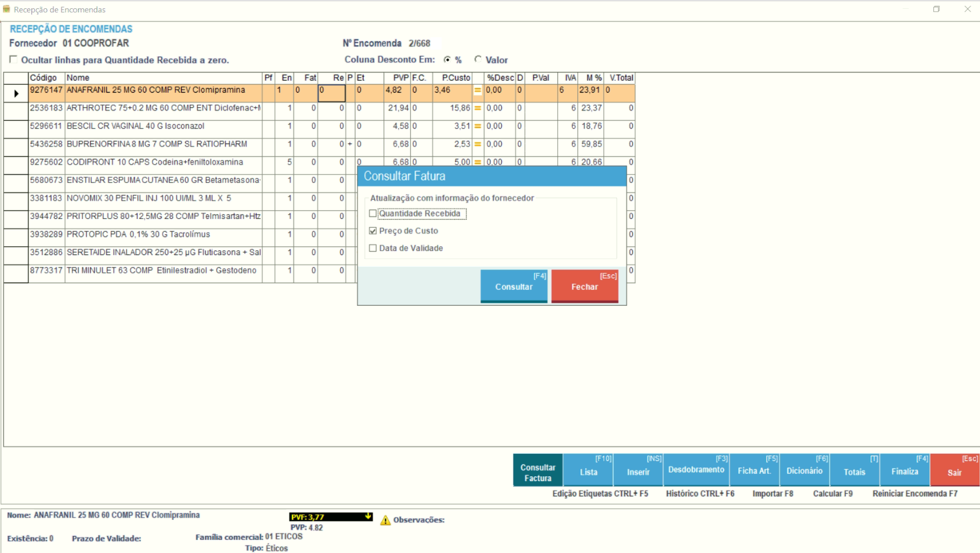Click the equals icon in the ANAFRANIL row
This screenshot has width=980, height=553.
[478, 90]
